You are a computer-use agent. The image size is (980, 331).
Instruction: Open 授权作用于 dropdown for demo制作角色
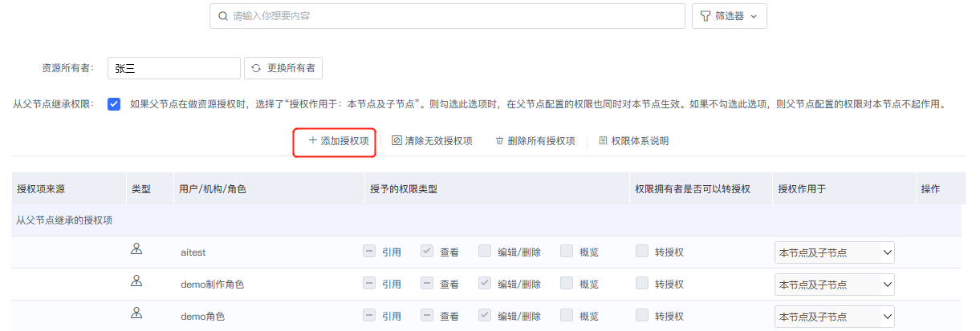click(x=835, y=285)
